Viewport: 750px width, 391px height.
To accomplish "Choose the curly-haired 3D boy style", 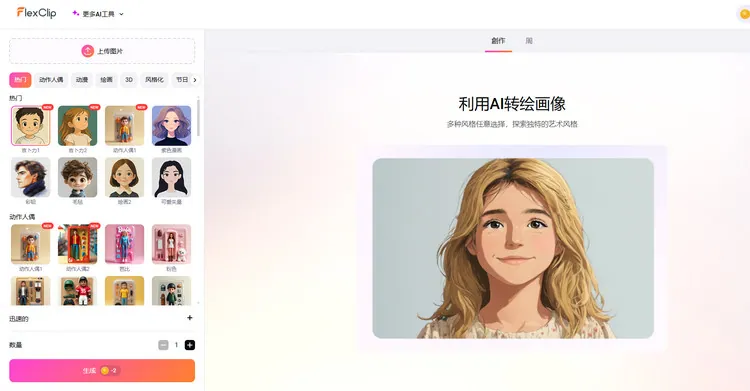I will coord(77,178).
